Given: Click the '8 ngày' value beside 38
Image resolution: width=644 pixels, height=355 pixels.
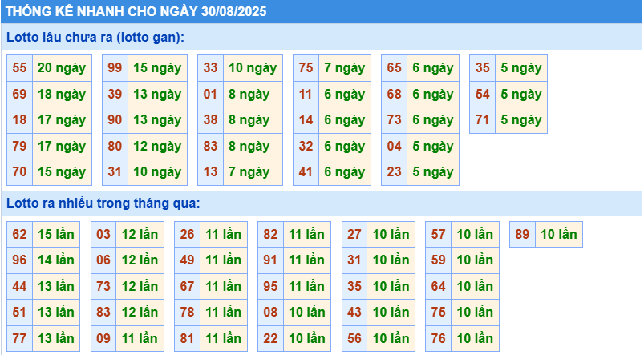Looking at the screenshot, I should click(x=253, y=120).
